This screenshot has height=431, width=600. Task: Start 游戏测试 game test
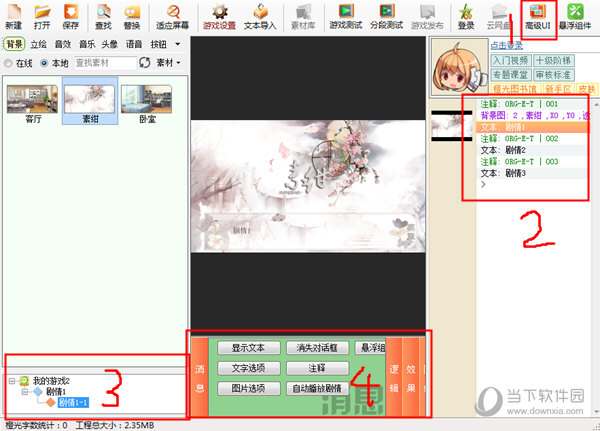(346, 16)
